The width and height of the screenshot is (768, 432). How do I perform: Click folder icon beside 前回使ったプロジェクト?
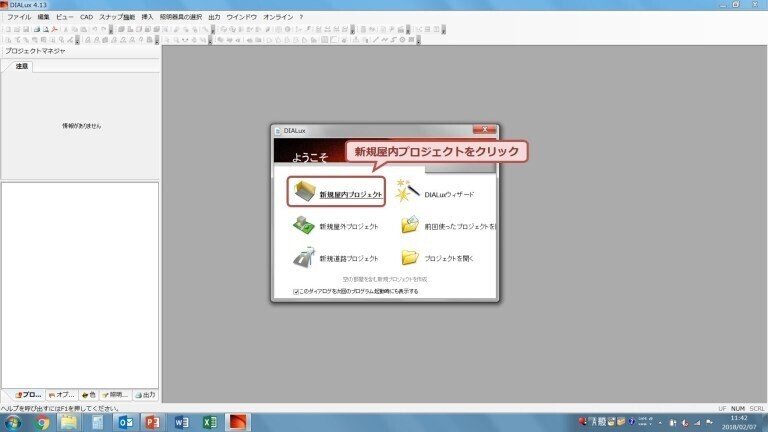coord(410,225)
